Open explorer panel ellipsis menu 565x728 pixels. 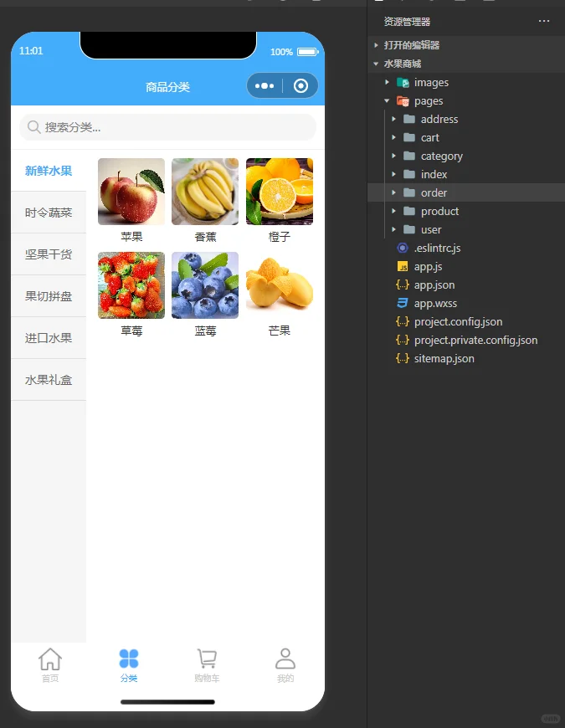coord(543,22)
